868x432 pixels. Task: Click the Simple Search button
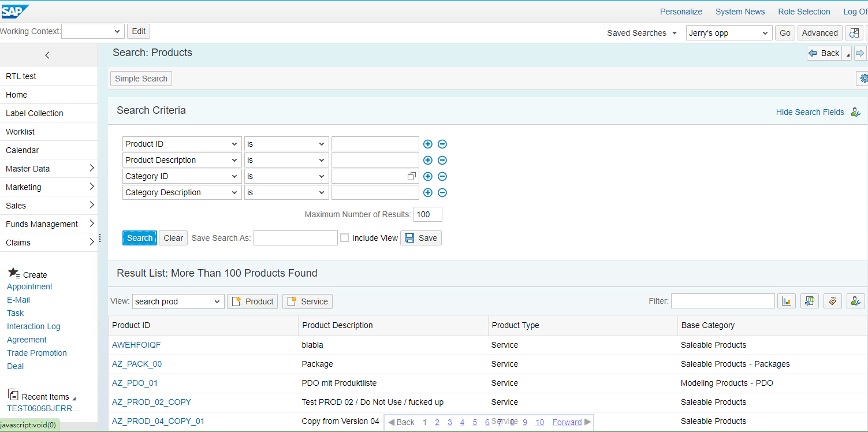point(141,79)
